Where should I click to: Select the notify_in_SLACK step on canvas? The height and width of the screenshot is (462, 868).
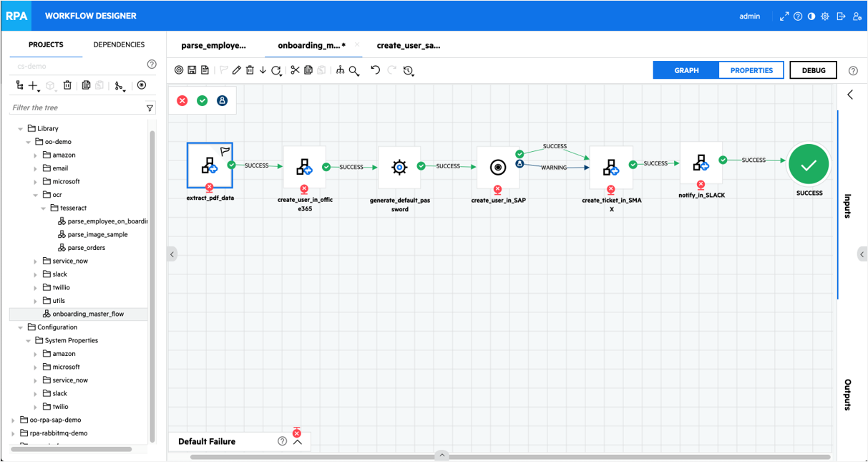(x=701, y=163)
